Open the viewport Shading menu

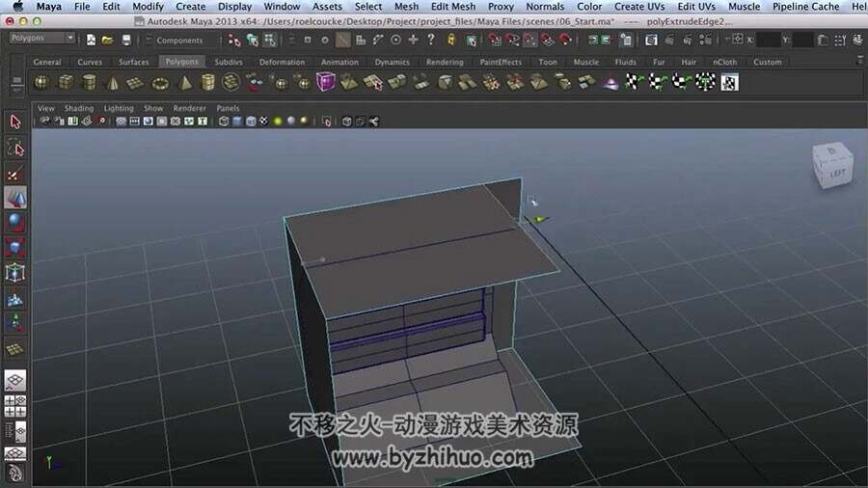click(x=79, y=108)
